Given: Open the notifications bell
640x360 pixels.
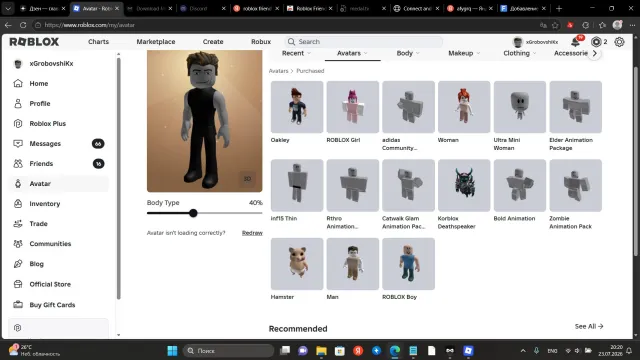Looking at the screenshot, I should pos(576,42).
